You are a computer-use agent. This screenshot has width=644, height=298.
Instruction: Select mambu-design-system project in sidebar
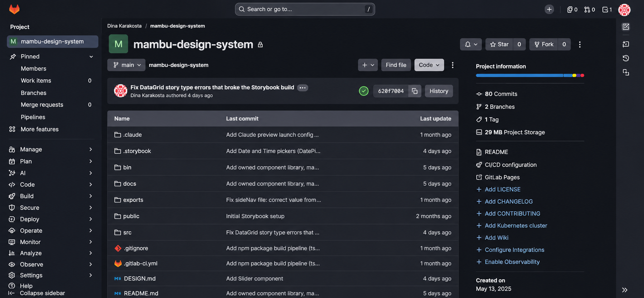[x=52, y=42]
